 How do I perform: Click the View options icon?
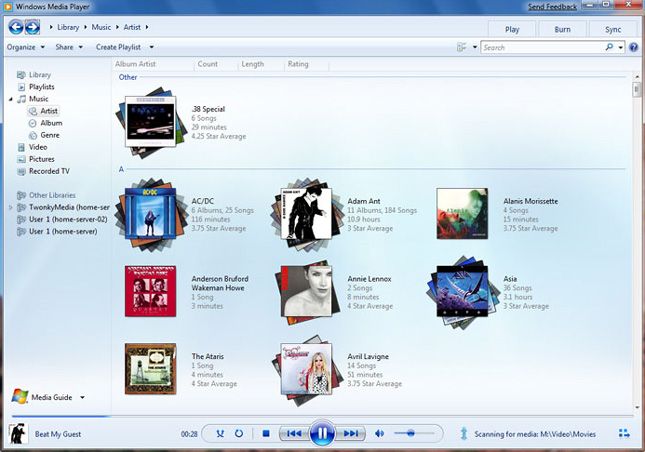(x=462, y=47)
